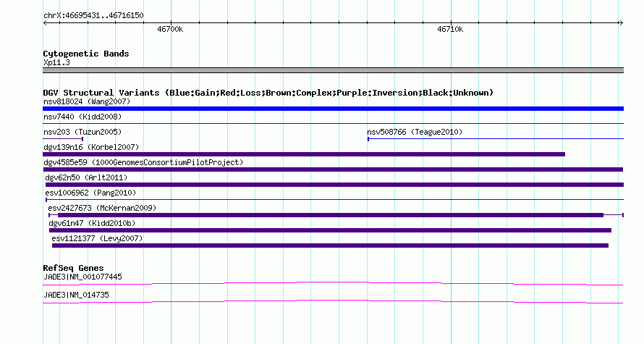The height and width of the screenshot is (344, 644).
Task: Click the 46700k ruler marker
Action: coord(170,29)
